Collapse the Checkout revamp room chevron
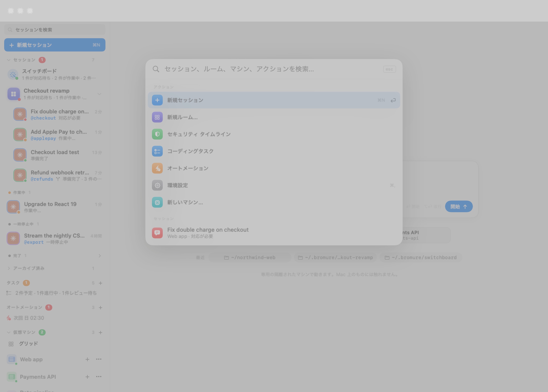 [99, 94]
